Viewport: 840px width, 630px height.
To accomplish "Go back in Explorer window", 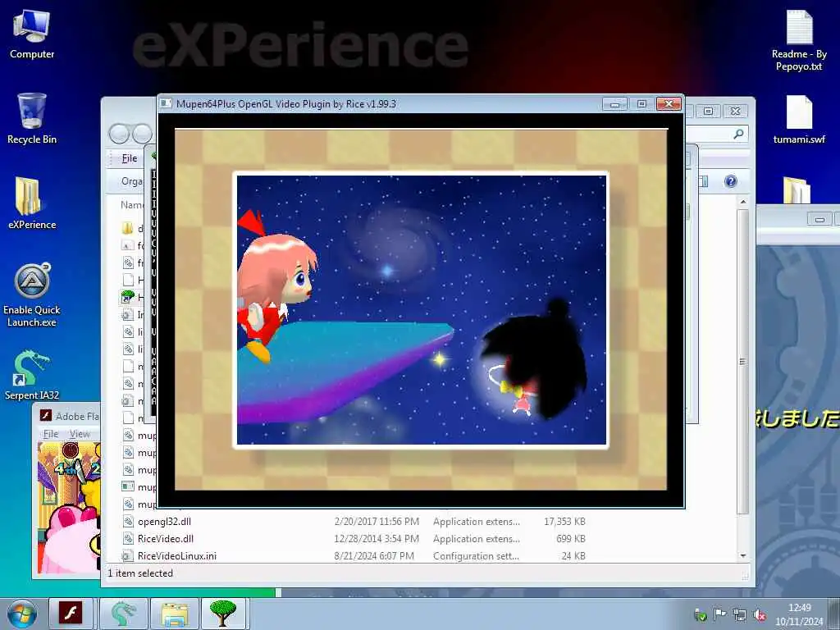I will (120, 134).
